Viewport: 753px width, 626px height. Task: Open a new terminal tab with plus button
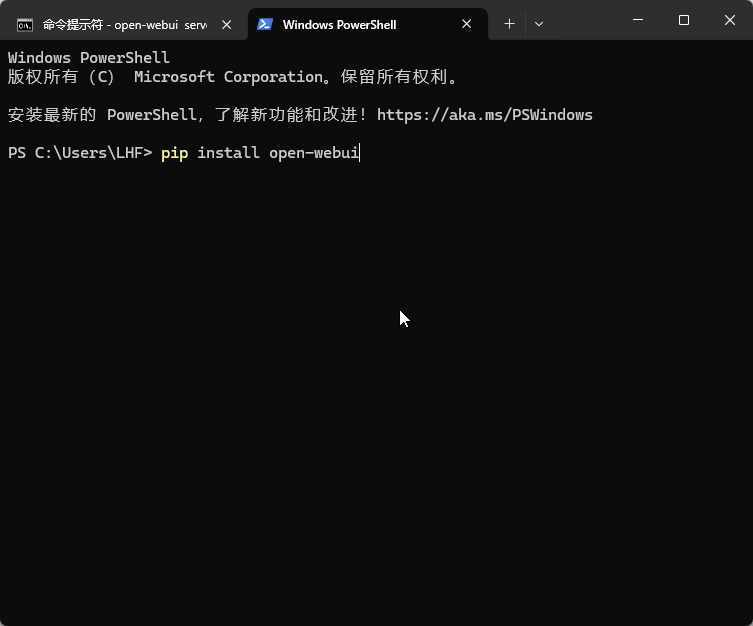point(510,24)
